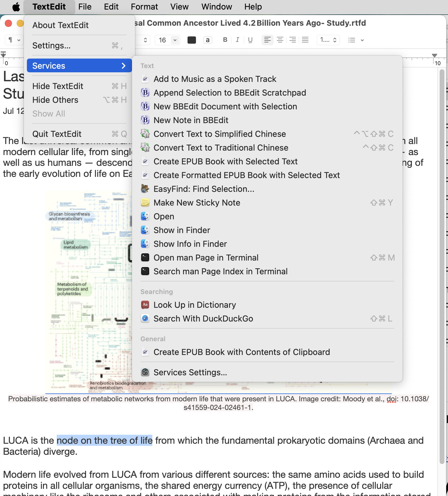Click Finder icon beside Show in Finder
Screen dimensions: 448x496
tap(145, 230)
